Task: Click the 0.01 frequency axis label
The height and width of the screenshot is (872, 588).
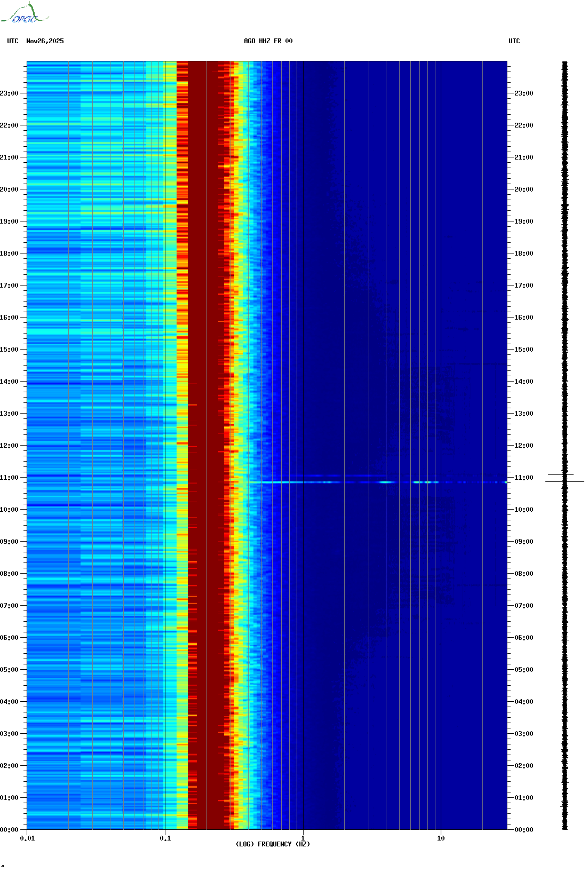Action: coord(27,838)
